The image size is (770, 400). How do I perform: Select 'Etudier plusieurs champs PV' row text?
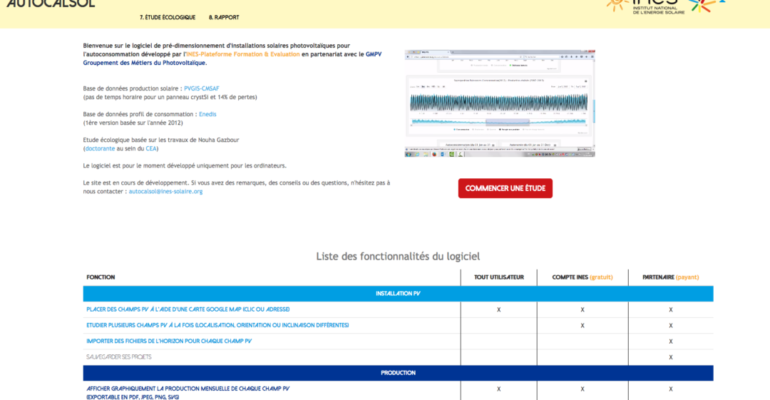tap(218, 325)
